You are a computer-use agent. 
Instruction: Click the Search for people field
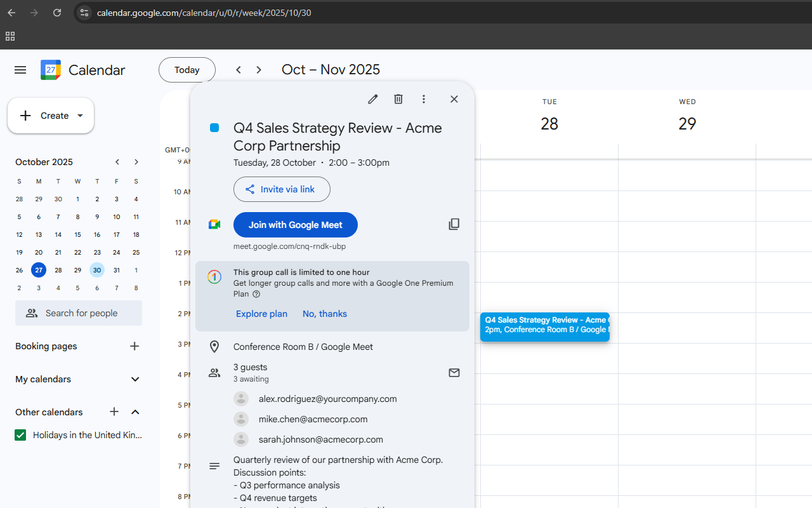78,313
